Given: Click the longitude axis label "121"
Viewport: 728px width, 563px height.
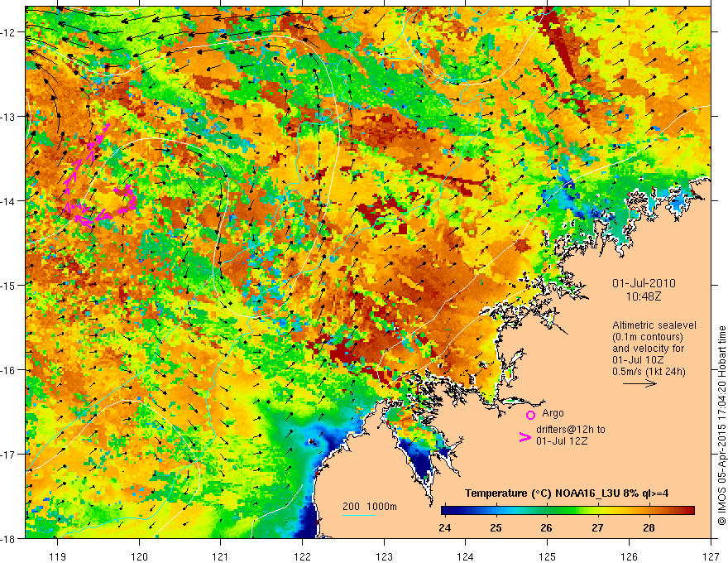Looking at the screenshot, I should pos(221,556).
